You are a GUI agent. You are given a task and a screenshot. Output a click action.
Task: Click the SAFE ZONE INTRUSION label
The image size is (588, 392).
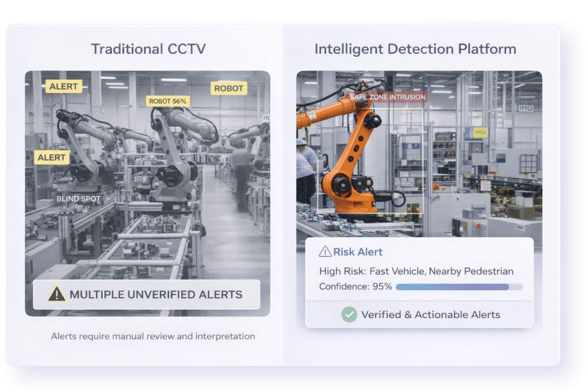(x=387, y=97)
